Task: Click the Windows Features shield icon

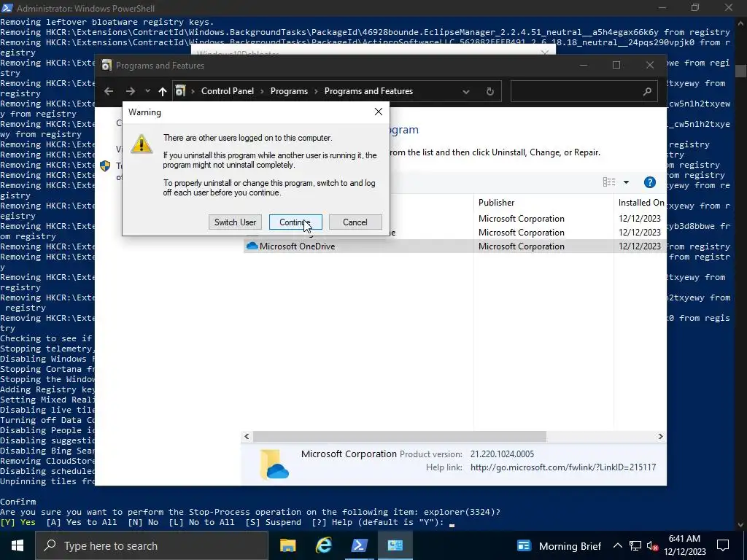Action: pos(105,166)
